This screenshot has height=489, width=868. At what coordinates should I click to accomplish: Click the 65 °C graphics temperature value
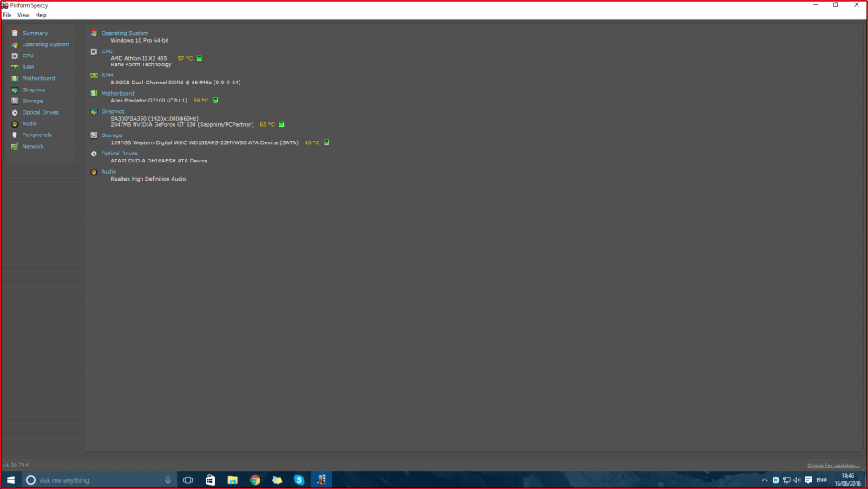[267, 124]
